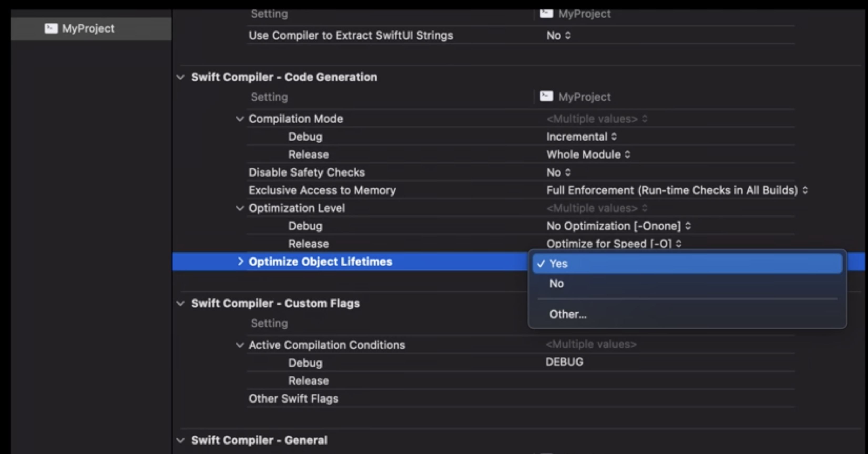868x454 pixels.
Task: Collapse Swift Compiler - Code Generation section
Action: point(181,77)
